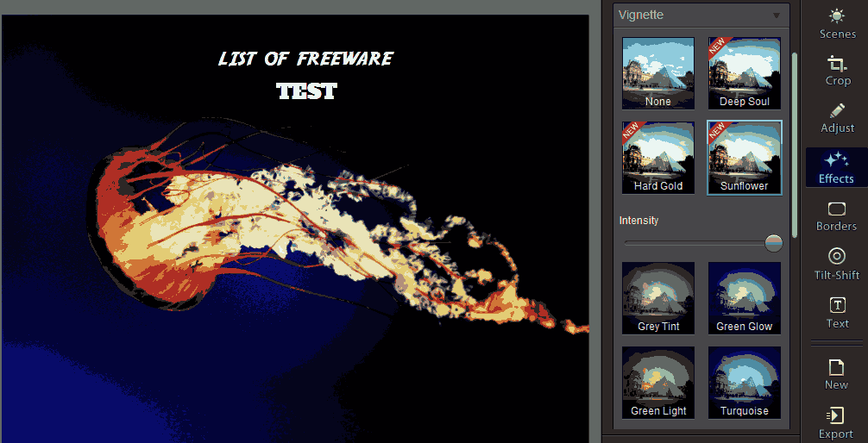Click the LIST OF FREEWARE text
Image resolution: width=868 pixels, height=443 pixels.
[306, 59]
